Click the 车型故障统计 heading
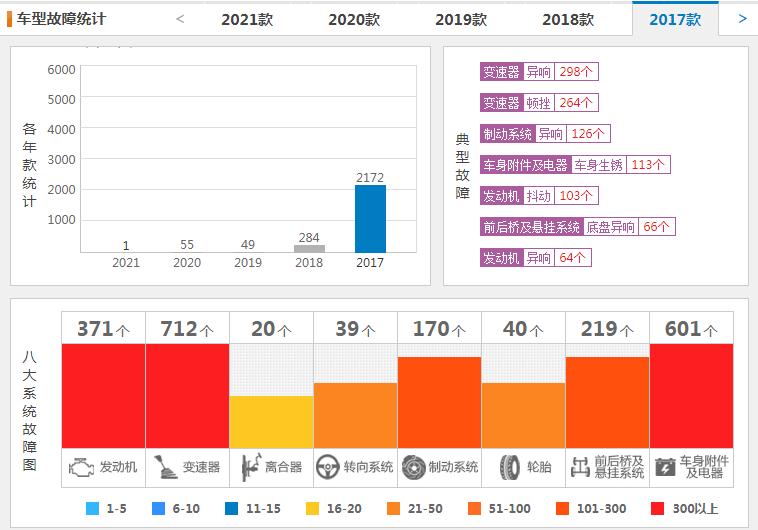The image size is (758, 530). click(61, 19)
